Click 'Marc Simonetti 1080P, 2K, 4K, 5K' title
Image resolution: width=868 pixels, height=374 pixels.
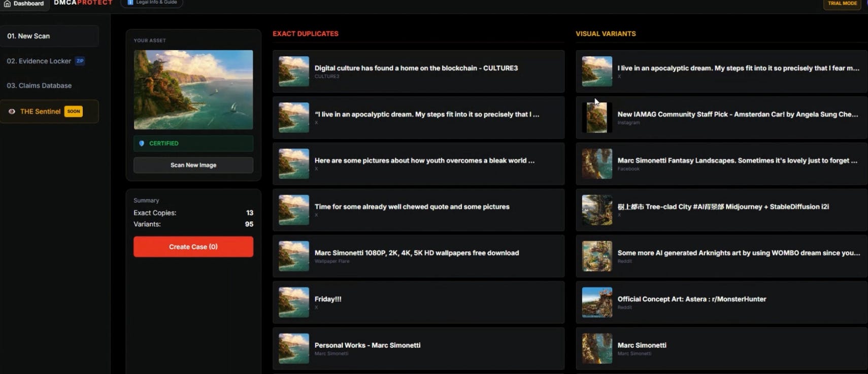[x=417, y=253]
